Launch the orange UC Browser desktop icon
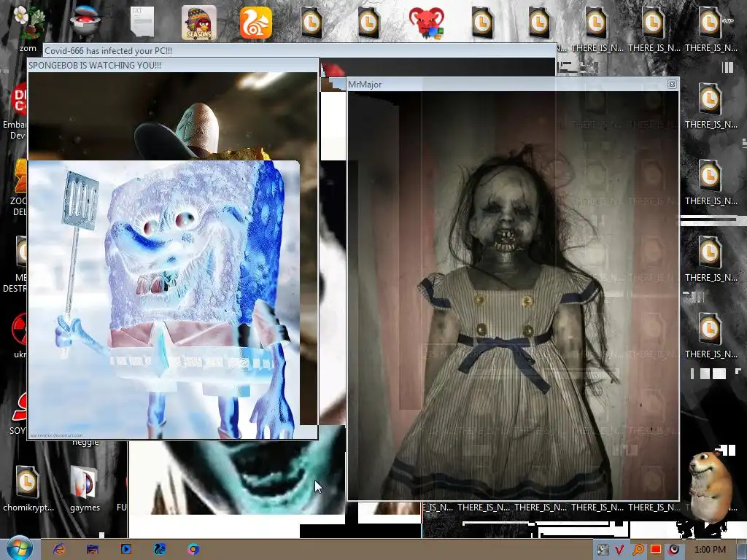 [x=256, y=23]
